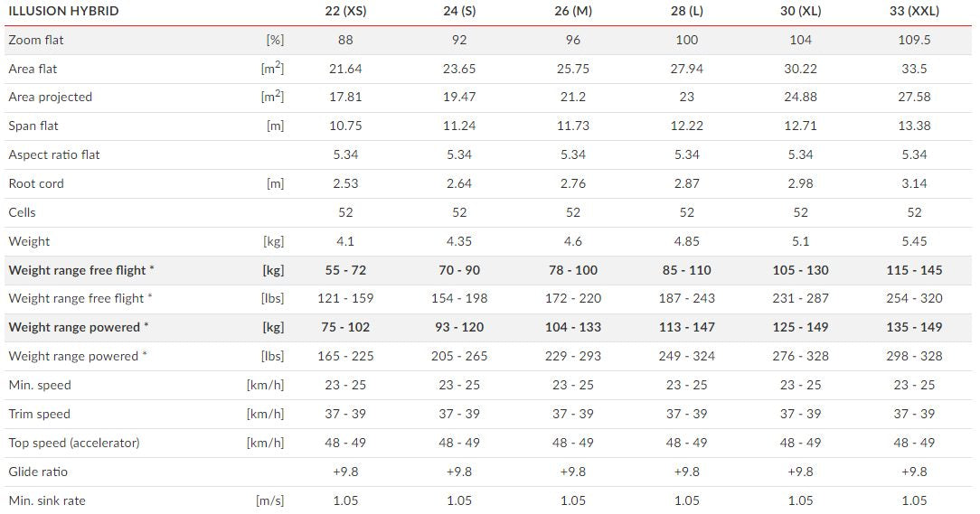Click free flight weight range 70 - 90
Image resolution: width=980 pixels, height=514 pixels.
point(459,270)
